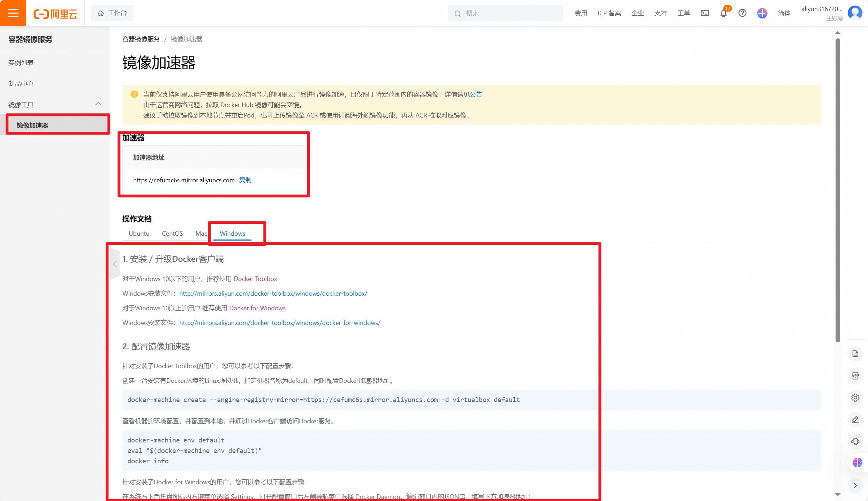The image size is (868, 501).
Task: Click the red Docker for Windows text
Action: (x=257, y=308)
